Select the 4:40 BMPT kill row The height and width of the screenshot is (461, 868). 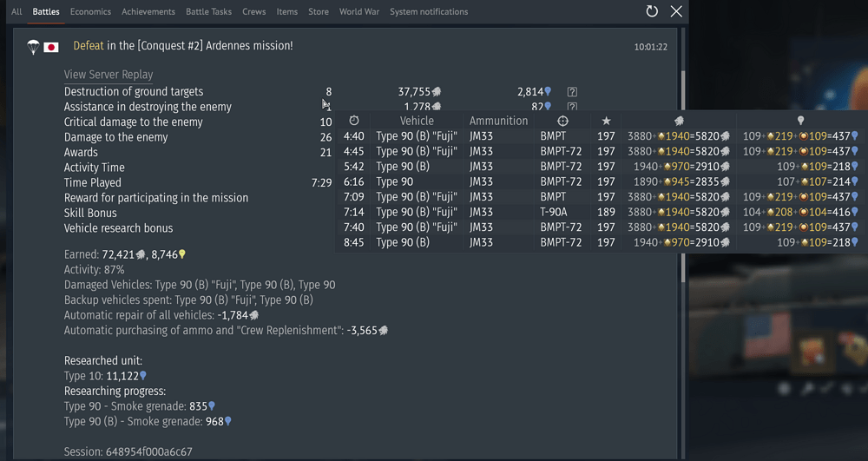click(601, 136)
